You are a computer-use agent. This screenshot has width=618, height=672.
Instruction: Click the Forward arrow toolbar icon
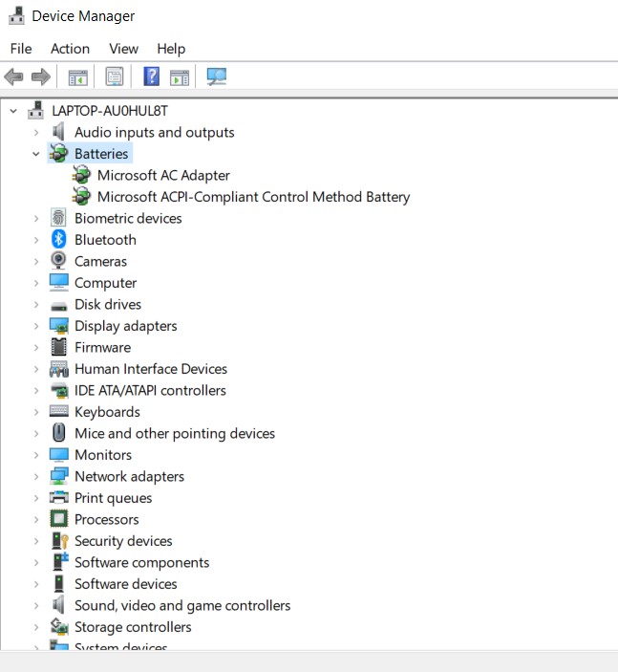point(41,77)
